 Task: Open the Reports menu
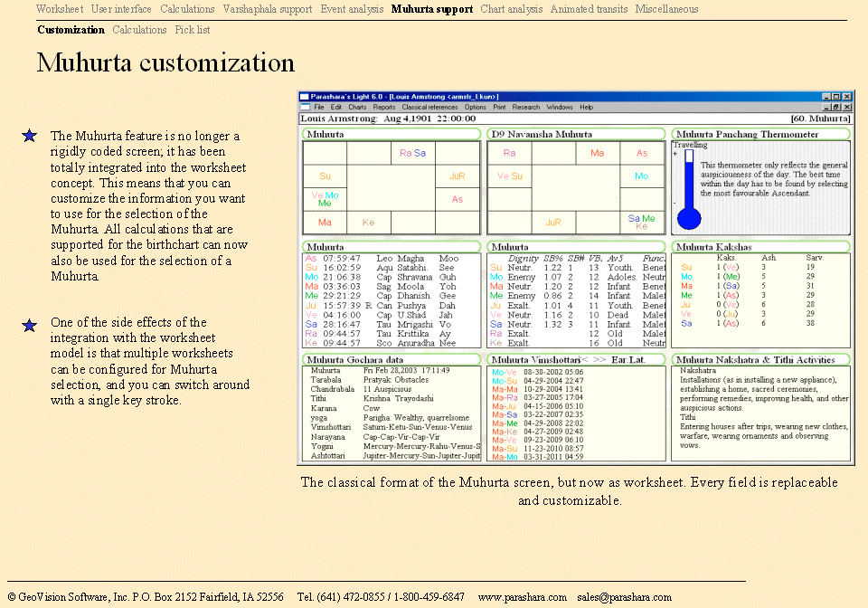coord(383,107)
